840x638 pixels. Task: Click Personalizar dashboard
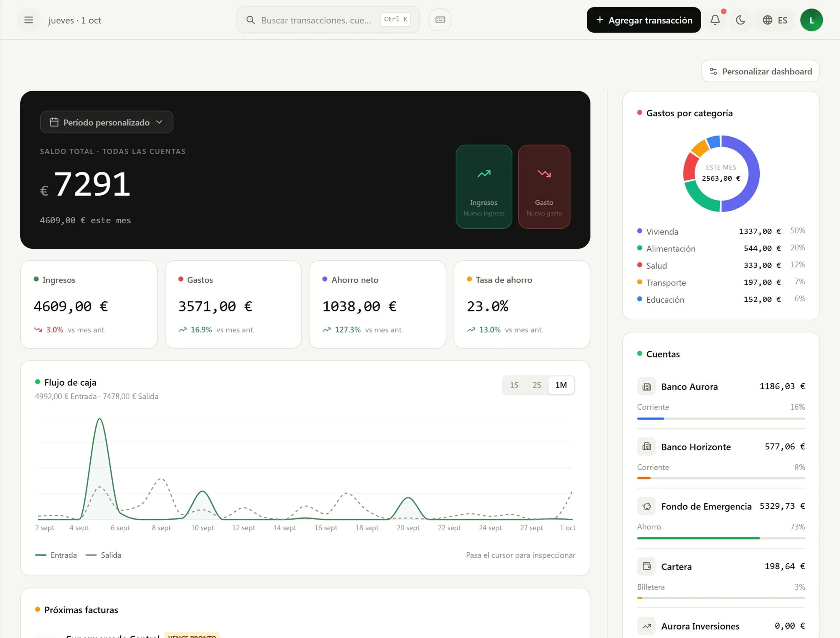(x=760, y=71)
